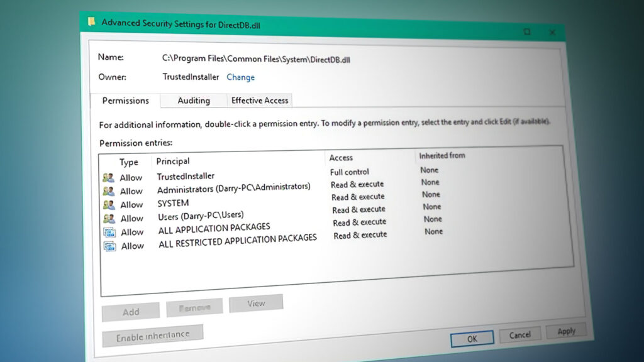Click the Enable inheritance button

pyautogui.click(x=152, y=334)
